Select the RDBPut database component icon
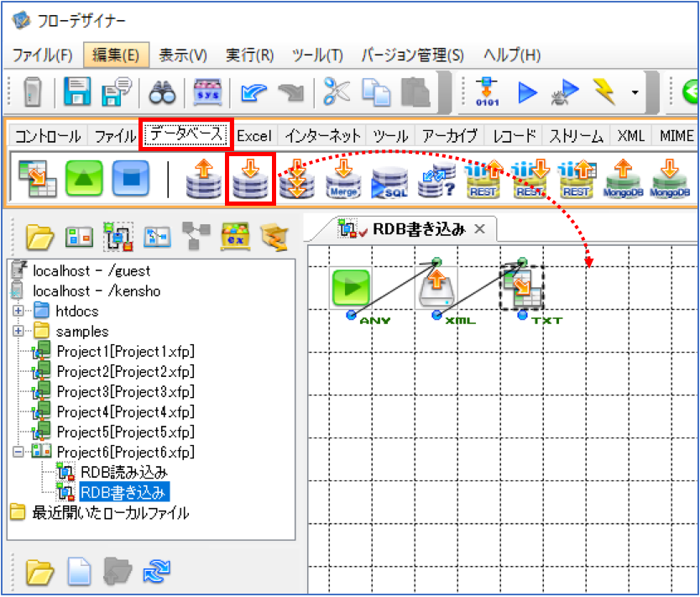Screen dimensions: 700x597 pos(250,179)
